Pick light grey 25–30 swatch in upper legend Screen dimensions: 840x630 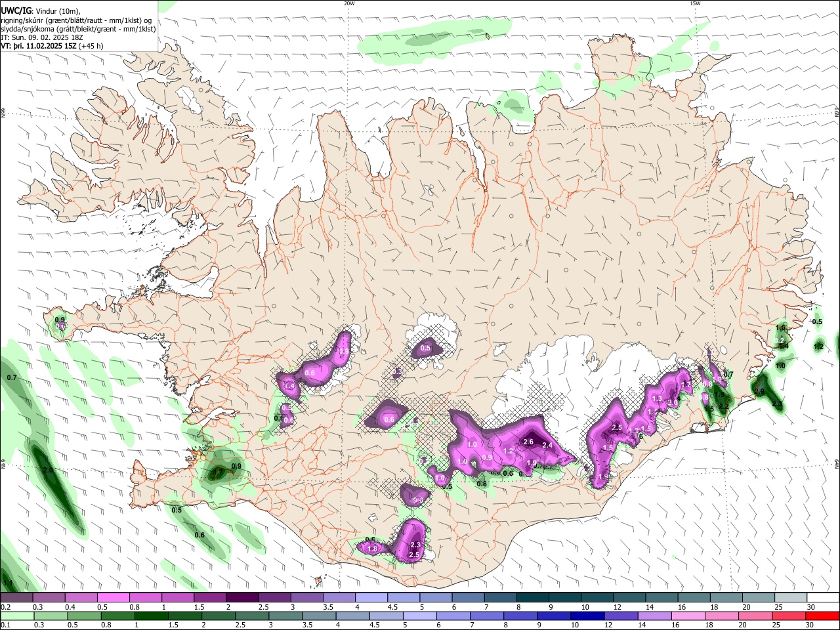pyautogui.click(x=789, y=598)
